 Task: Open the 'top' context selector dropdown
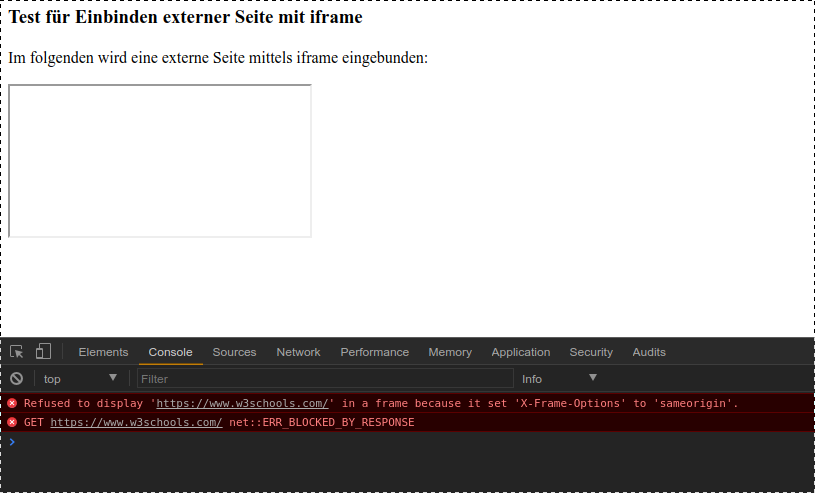[x=80, y=379]
